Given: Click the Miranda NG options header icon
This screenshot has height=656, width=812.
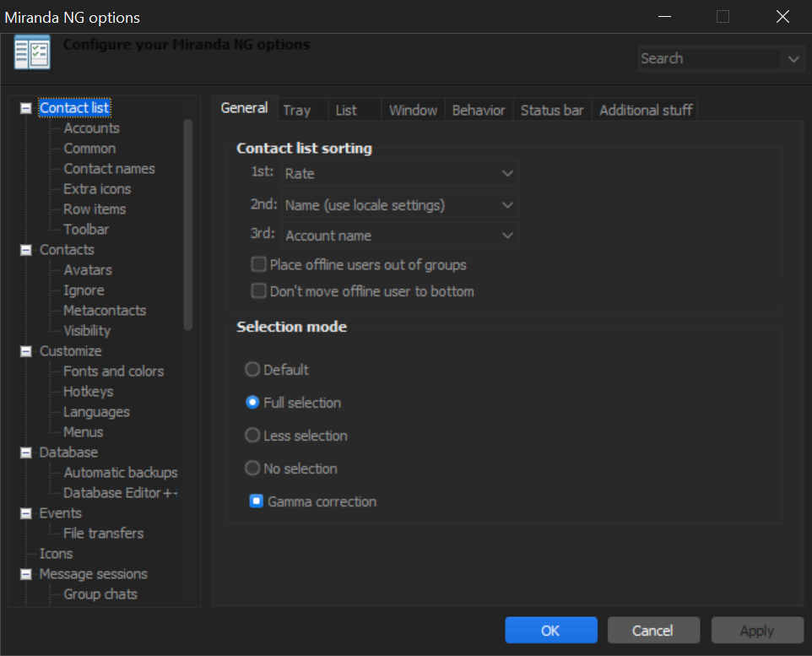Looking at the screenshot, I should 32,52.
